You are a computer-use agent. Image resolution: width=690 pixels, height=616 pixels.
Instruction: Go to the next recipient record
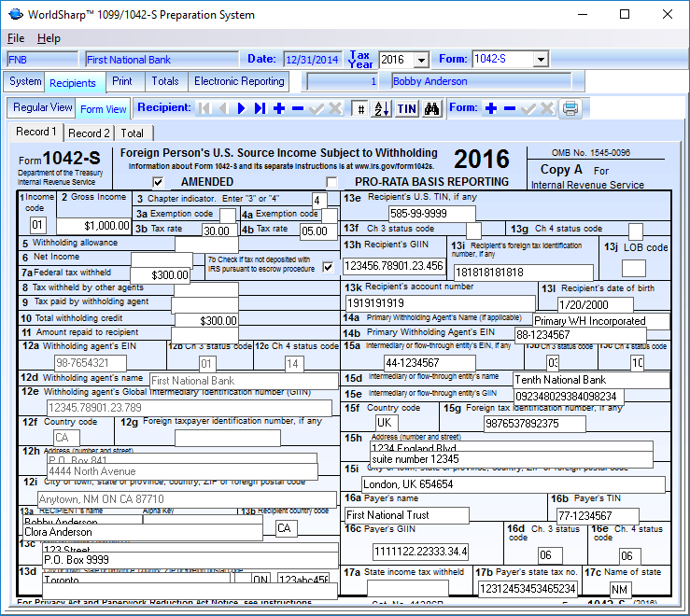(241, 108)
